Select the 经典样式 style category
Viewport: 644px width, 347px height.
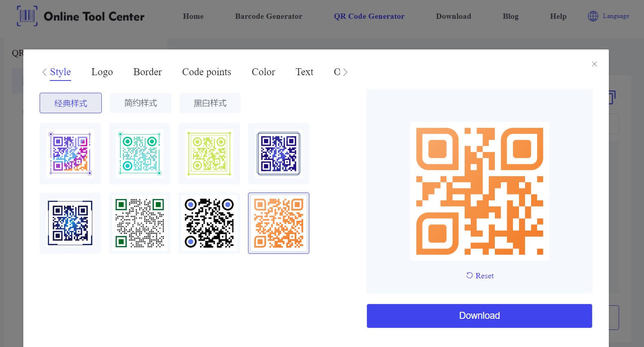coord(71,103)
